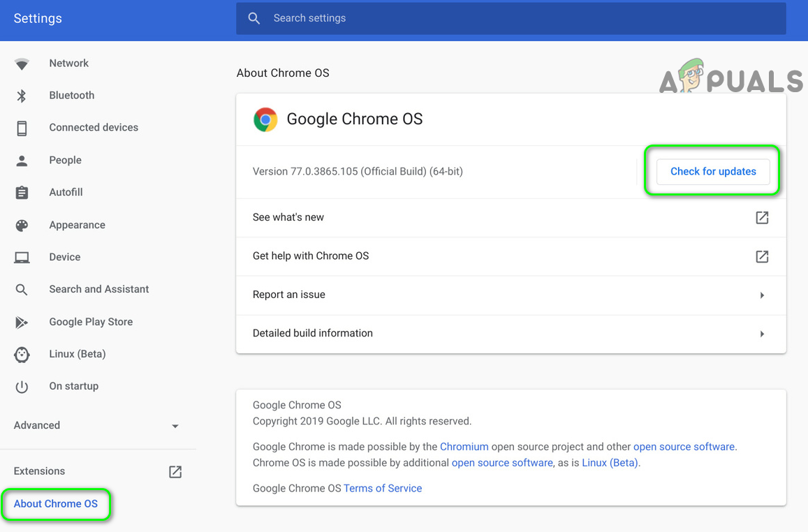
Task: Open the Chromium project link
Action: click(x=464, y=446)
